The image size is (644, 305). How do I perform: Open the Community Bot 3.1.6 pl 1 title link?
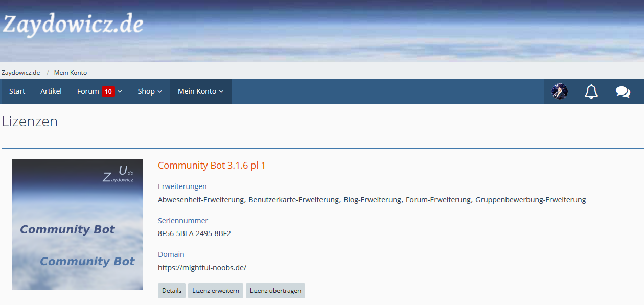tap(212, 166)
